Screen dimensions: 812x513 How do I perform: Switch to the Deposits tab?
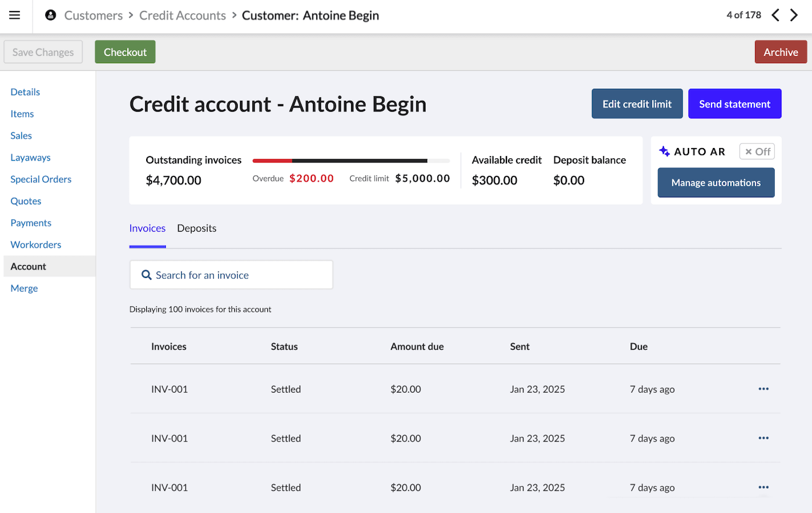pyautogui.click(x=197, y=228)
